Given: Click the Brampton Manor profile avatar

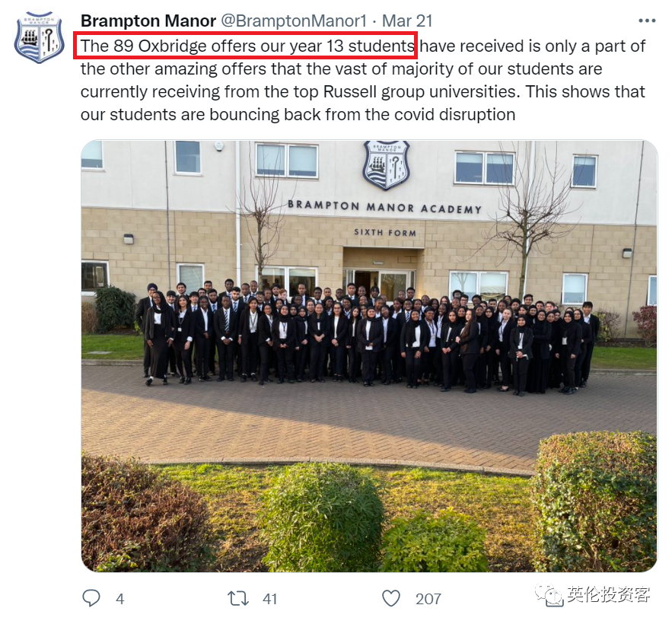Looking at the screenshot, I should coord(39,38).
